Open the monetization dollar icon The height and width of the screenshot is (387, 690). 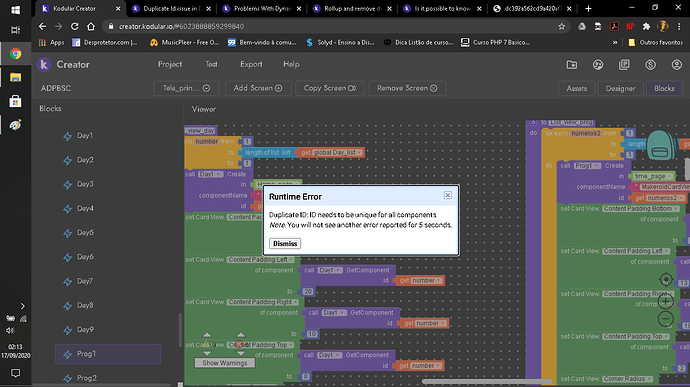(x=650, y=65)
